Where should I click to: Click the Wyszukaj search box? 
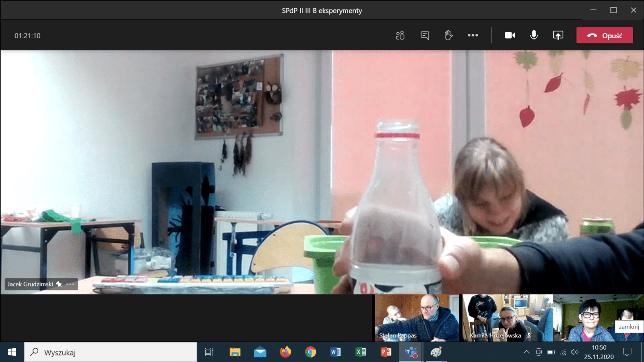111,352
